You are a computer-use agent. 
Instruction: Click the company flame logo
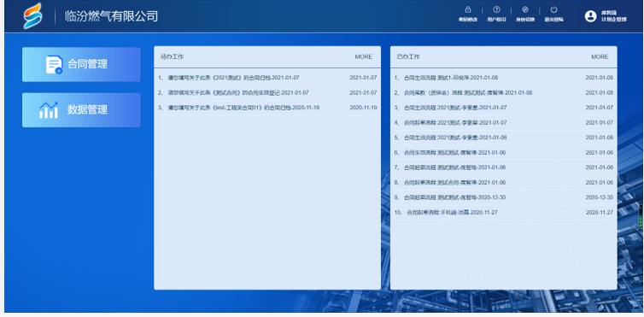(x=32, y=16)
